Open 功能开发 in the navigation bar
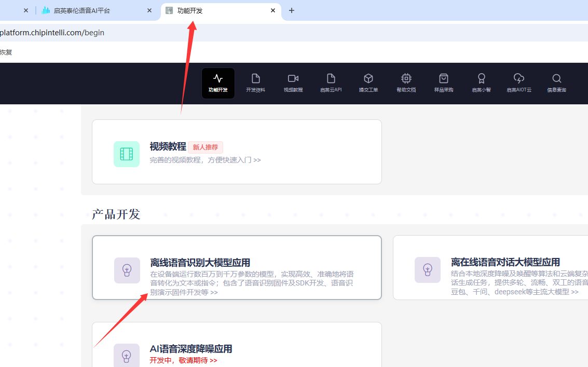Image resolution: width=588 pixels, height=367 pixels. click(x=218, y=83)
